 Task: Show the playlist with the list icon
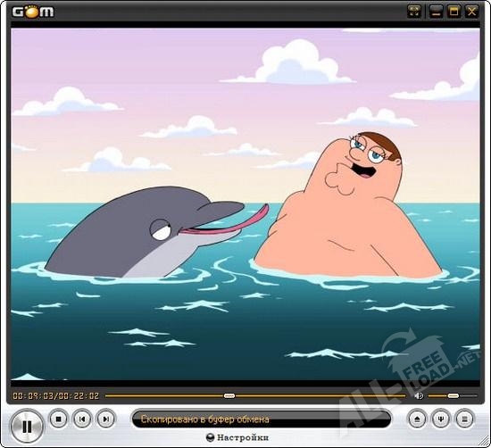tap(464, 419)
